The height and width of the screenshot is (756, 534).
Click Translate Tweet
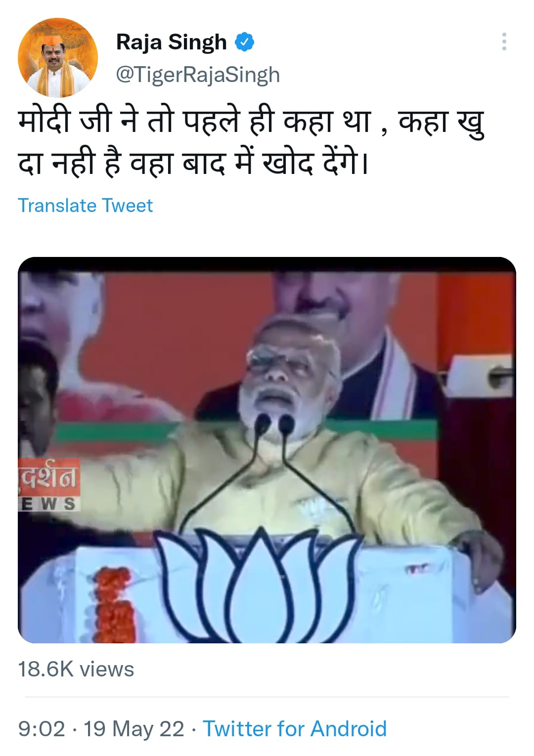pos(85,205)
